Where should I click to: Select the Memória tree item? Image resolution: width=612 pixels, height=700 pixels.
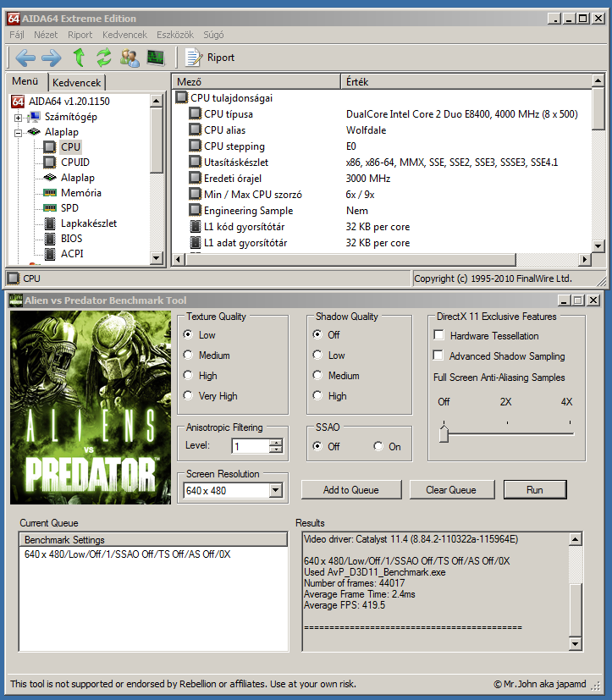click(80, 193)
